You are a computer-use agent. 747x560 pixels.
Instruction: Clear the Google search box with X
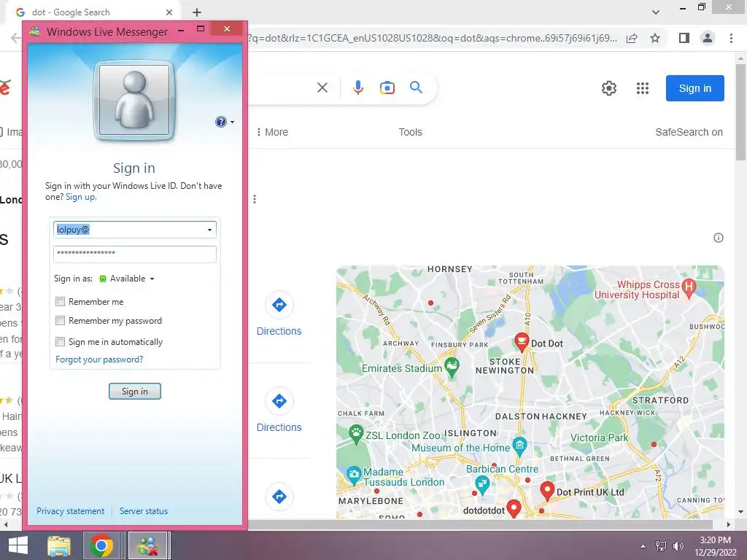(x=322, y=87)
